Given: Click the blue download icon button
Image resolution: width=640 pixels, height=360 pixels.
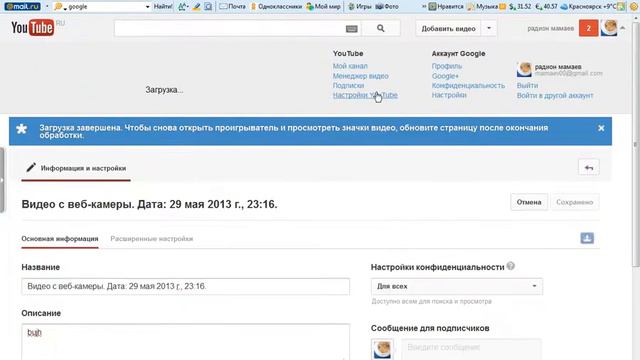Looking at the screenshot, I should pos(587,238).
